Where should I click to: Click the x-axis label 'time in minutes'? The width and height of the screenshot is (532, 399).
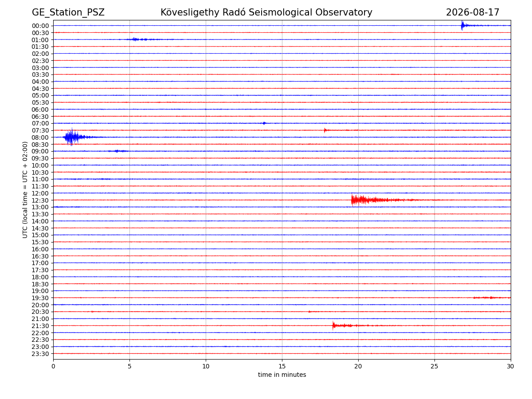(282, 375)
